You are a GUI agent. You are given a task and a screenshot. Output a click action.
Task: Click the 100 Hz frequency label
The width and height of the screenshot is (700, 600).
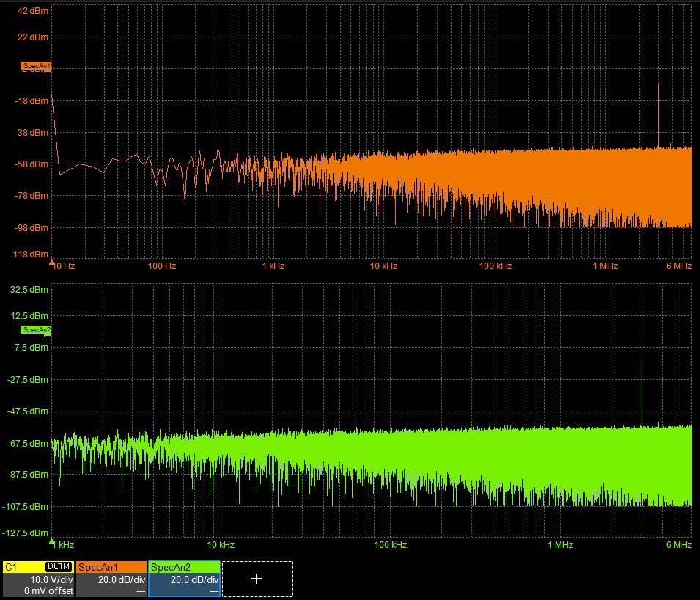(x=161, y=266)
